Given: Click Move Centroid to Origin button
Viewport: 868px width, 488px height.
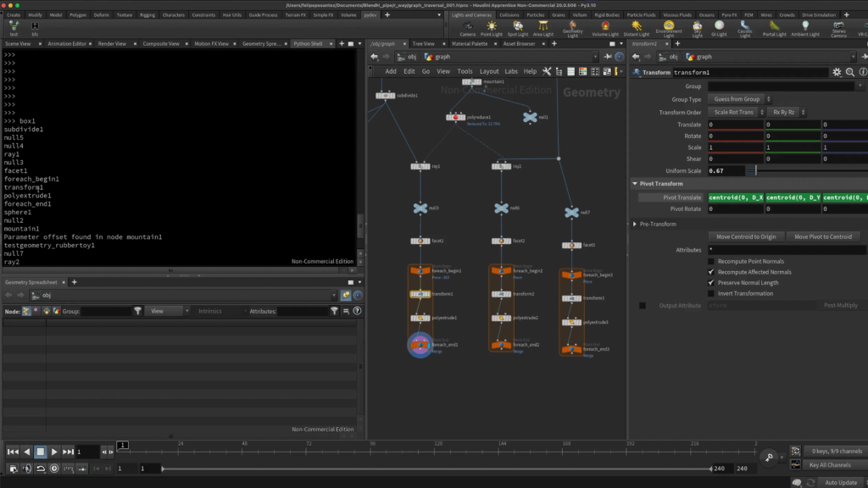Looking at the screenshot, I should click(746, 236).
